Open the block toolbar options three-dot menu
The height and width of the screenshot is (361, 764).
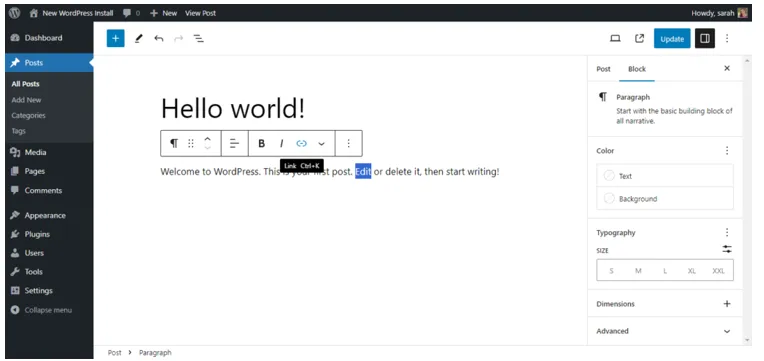[348, 143]
